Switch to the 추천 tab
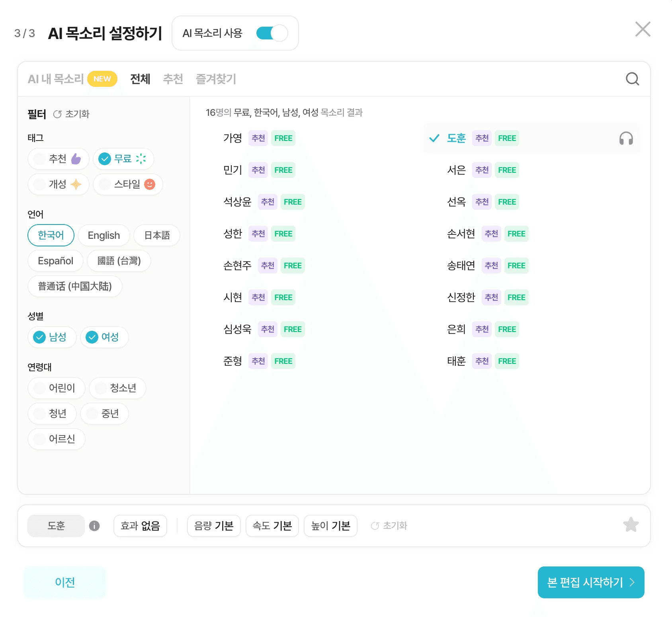 click(173, 79)
